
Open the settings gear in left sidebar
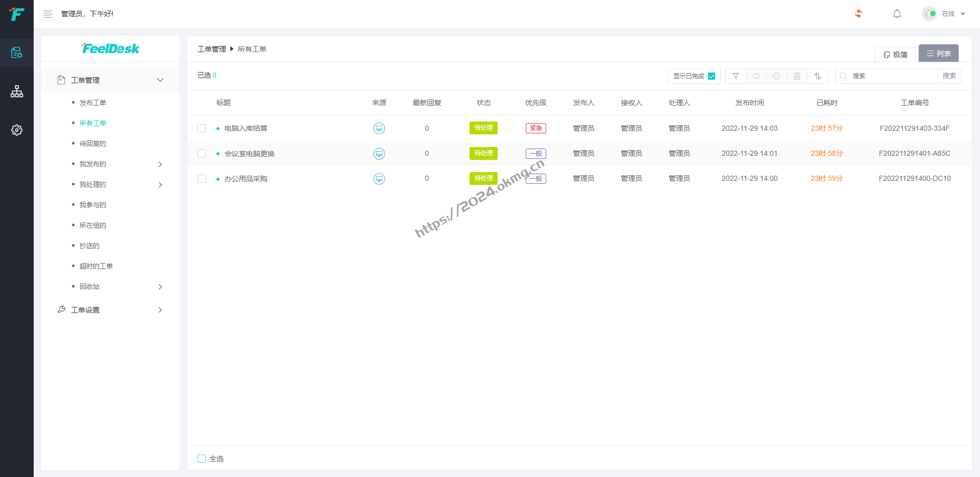point(17,130)
